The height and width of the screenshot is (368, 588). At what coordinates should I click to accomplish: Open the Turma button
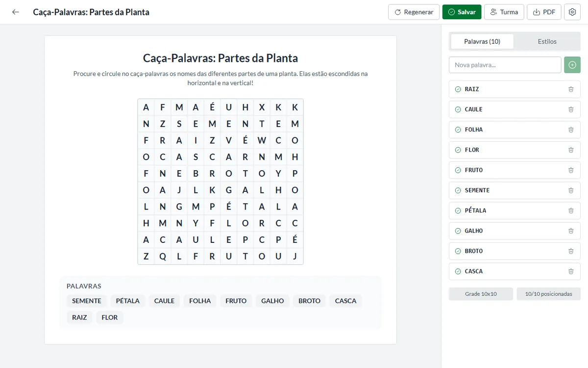coord(504,12)
